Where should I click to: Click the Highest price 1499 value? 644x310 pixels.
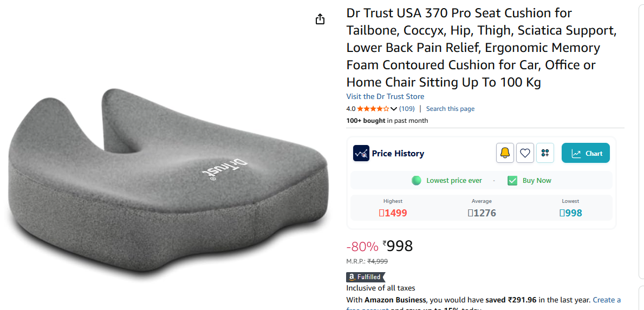pyautogui.click(x=393, y=213)
